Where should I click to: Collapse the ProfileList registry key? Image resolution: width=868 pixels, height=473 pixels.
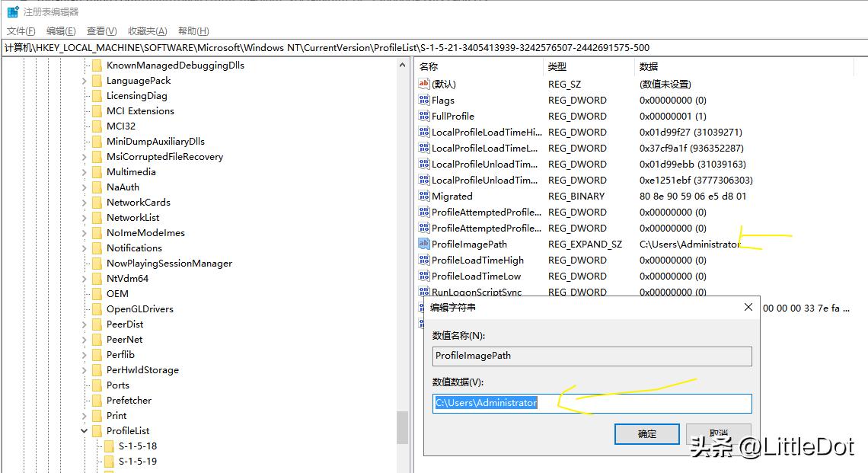(x=82, y=430)
